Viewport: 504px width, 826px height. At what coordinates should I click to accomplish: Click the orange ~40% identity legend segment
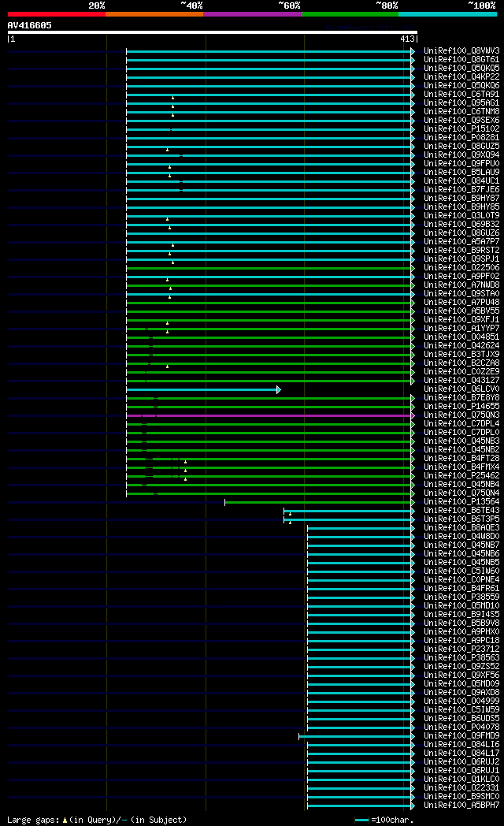[154, 14]
